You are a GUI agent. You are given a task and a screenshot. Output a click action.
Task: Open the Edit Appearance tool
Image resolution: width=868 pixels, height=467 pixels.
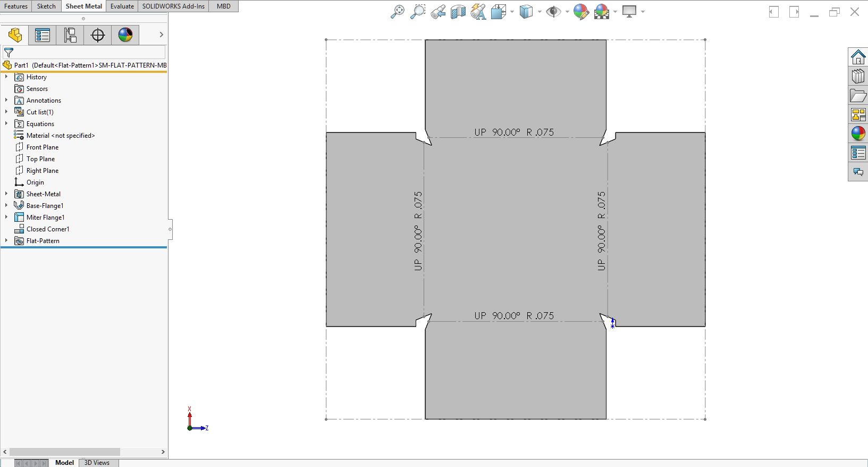point(581,12)
